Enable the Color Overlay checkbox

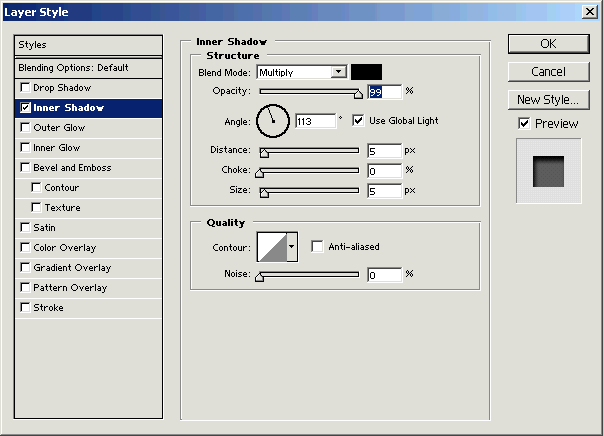(x=25, y=247)
